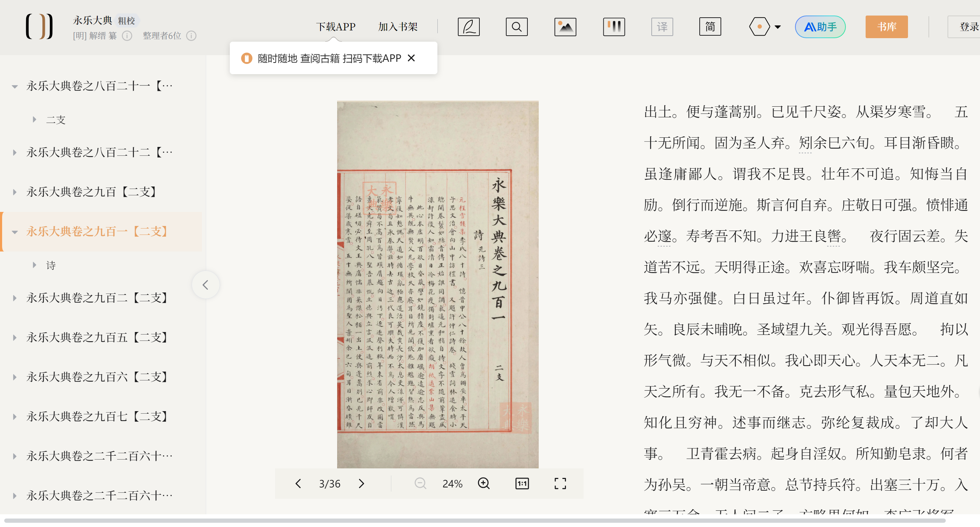Screen dimensions: 980x527
Task: Open the hexagon settings dropdown arrow
Action: point(778,27)
